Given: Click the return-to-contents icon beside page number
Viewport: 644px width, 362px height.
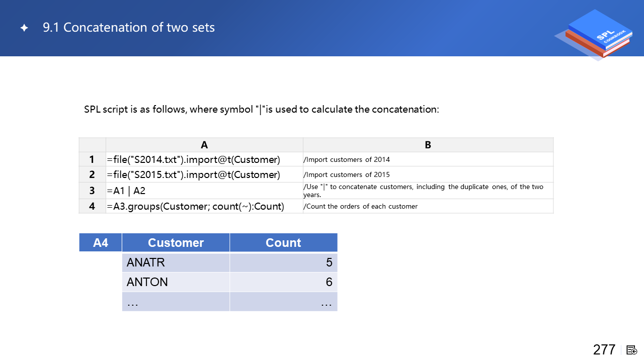Looking at the screenshot, I should click(x=632, y=350).
